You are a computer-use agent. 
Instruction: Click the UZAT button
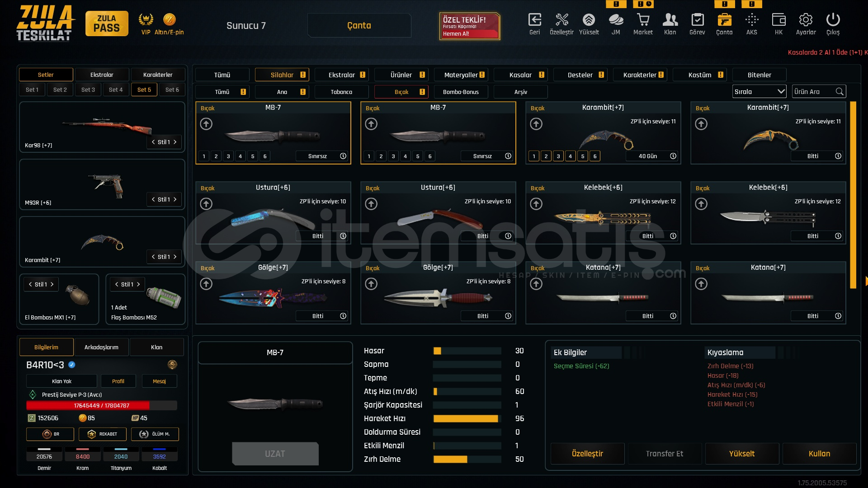pos(275,454)
